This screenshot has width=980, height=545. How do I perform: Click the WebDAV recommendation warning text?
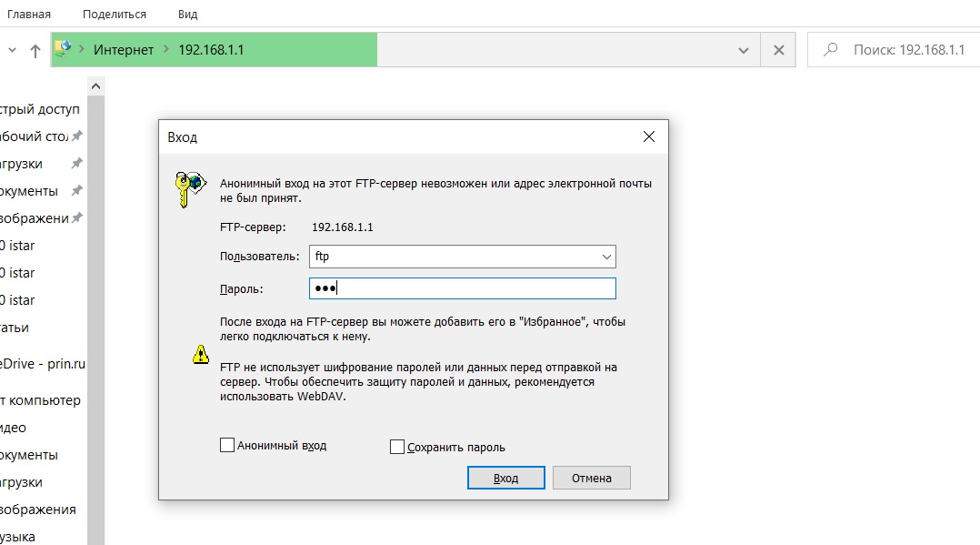coord(418,382)
